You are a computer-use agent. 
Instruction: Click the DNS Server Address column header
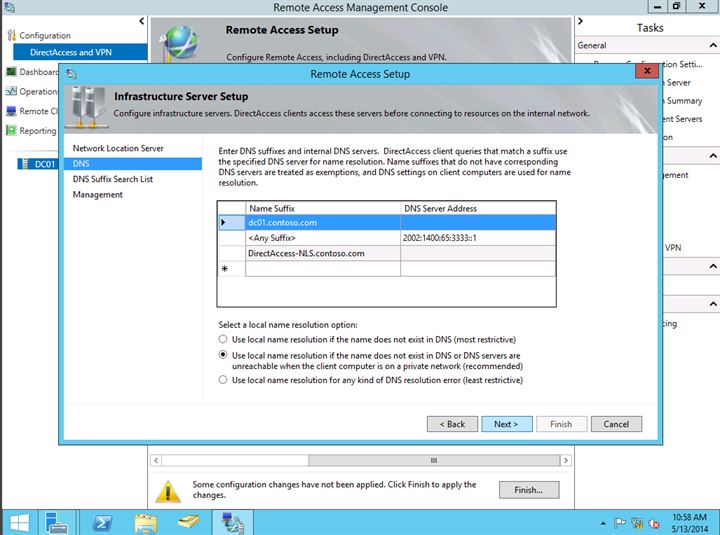coord(478,208)
